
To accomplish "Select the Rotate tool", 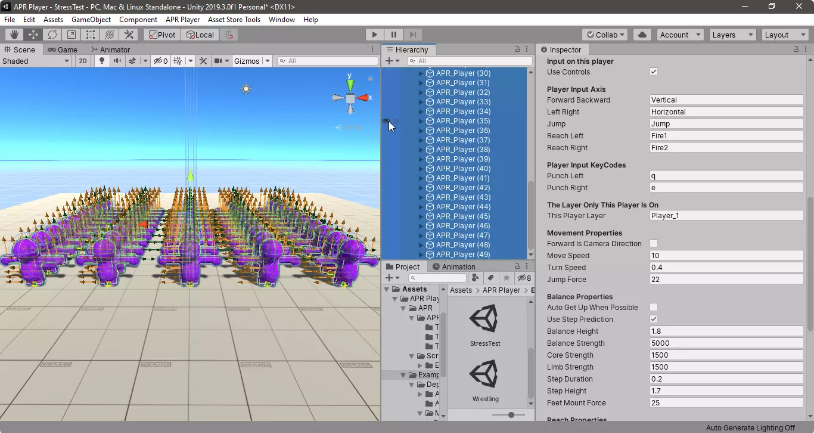I will coord(52,35).
